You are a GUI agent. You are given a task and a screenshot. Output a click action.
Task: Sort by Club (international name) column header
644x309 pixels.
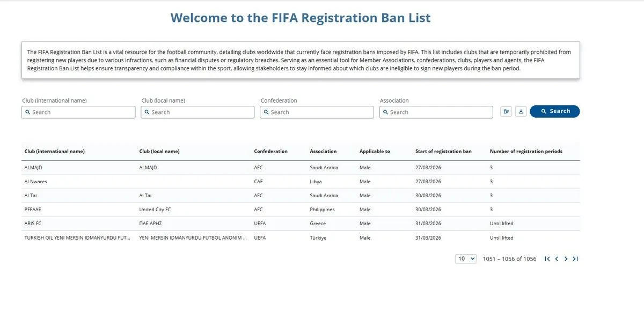tap(55, 152)
